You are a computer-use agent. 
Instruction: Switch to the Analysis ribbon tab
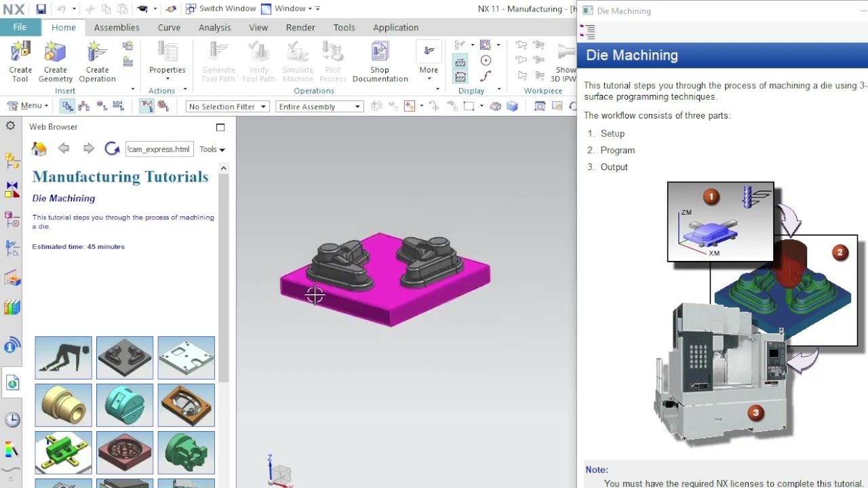tap(215, 28)
